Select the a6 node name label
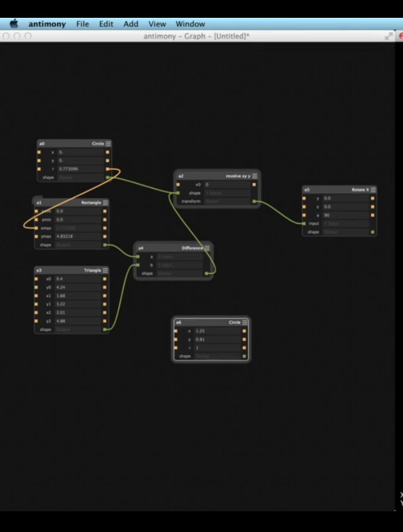Image resolution: width=403 pixels, height=532 pixels. tap(178, 322)
